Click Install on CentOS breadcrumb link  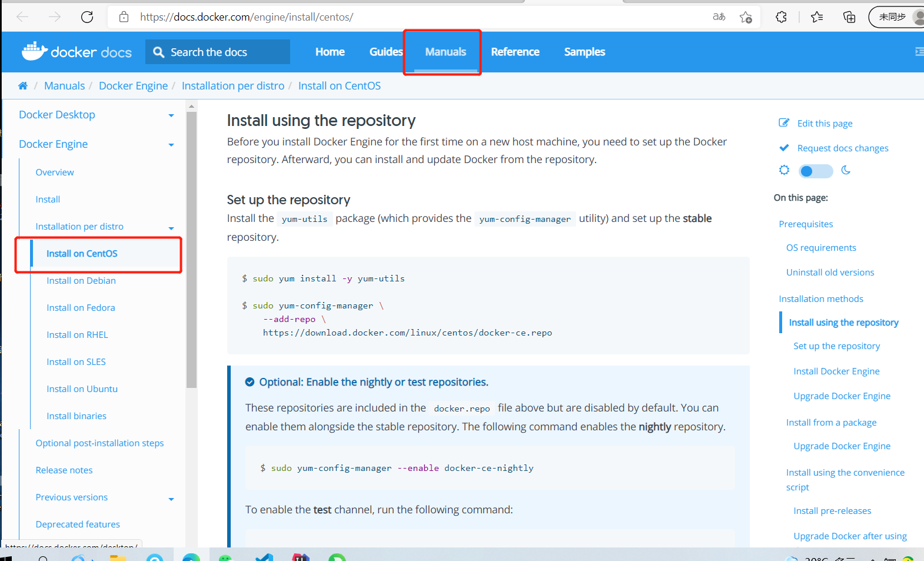340,86
